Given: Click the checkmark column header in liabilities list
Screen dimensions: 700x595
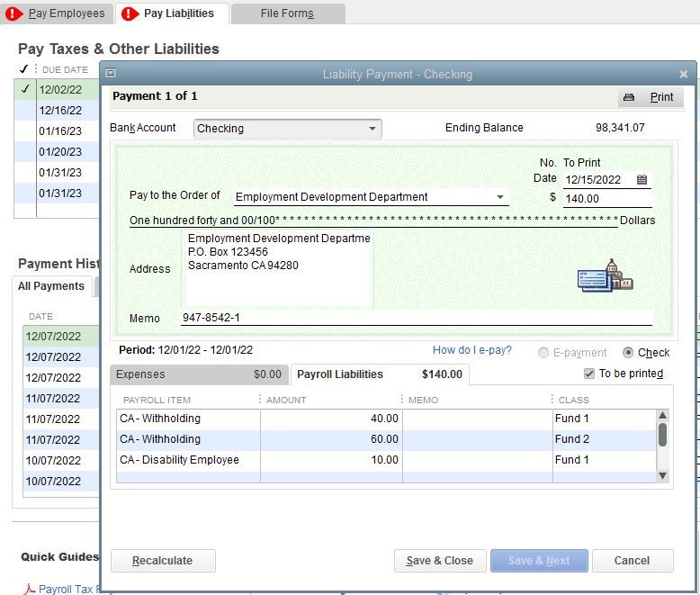Looking at the screenshot, I should click(x=23, y=69).
